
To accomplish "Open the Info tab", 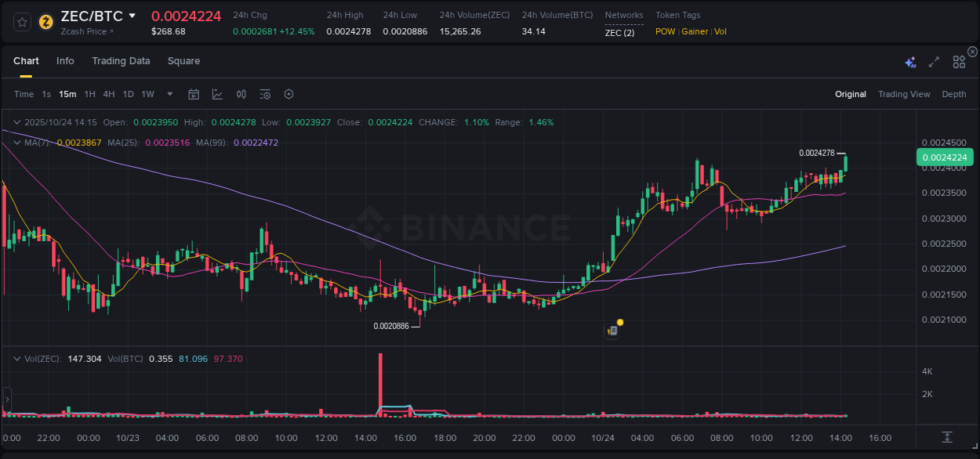I will pos(65,60).
